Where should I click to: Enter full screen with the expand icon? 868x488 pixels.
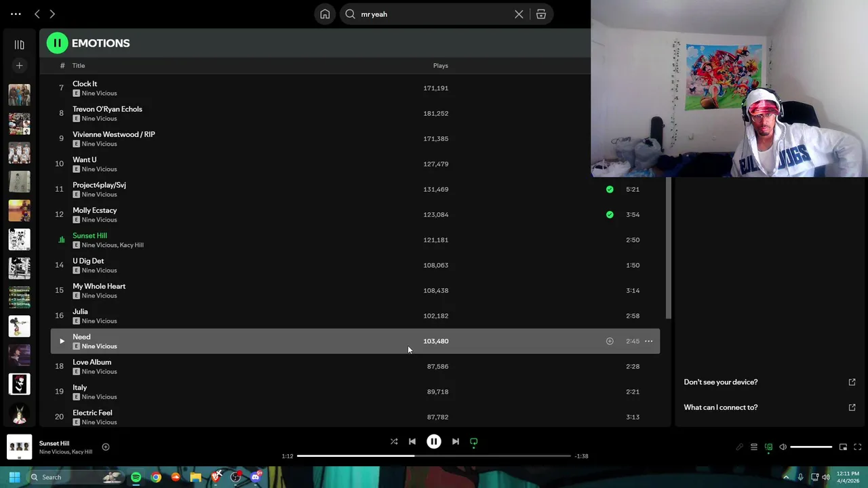click(858, 447)
